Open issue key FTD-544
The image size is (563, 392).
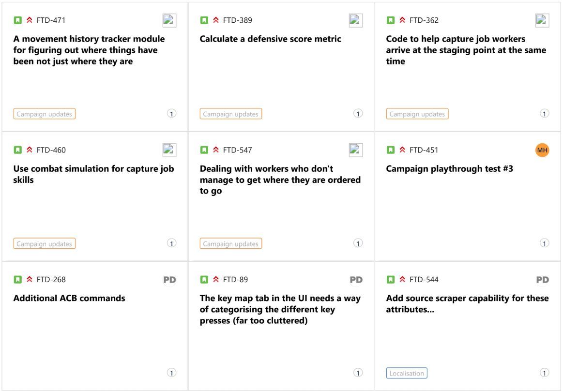424,279
